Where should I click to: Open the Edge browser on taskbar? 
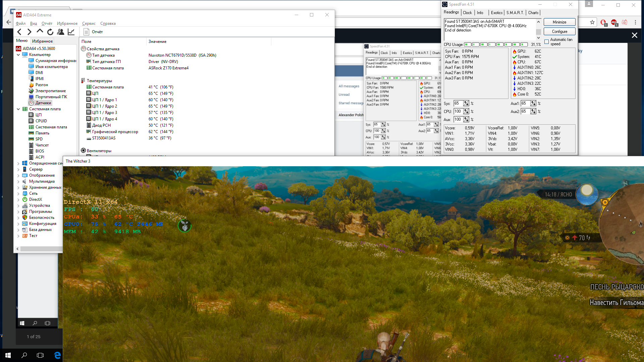point(57,355)
